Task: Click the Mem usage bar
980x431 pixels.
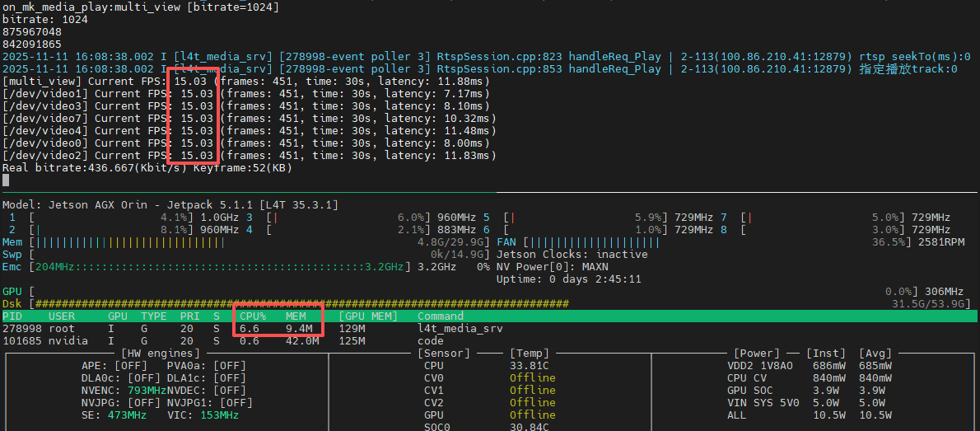Action: pos(222,242)
